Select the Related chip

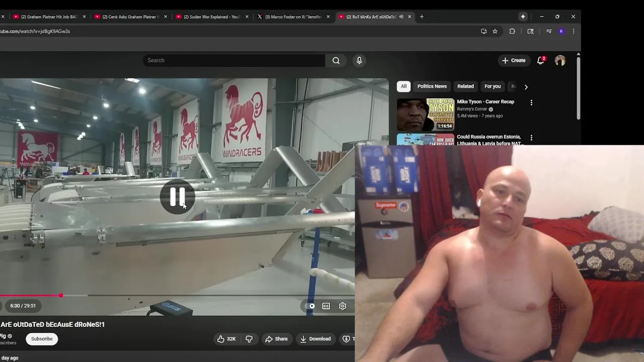coord(465,86)
